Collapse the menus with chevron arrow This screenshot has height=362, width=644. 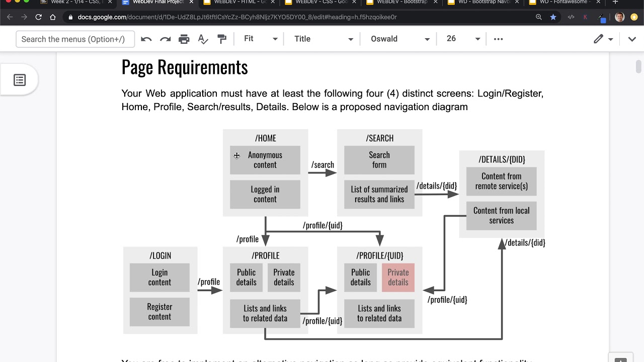pos(632,39)
